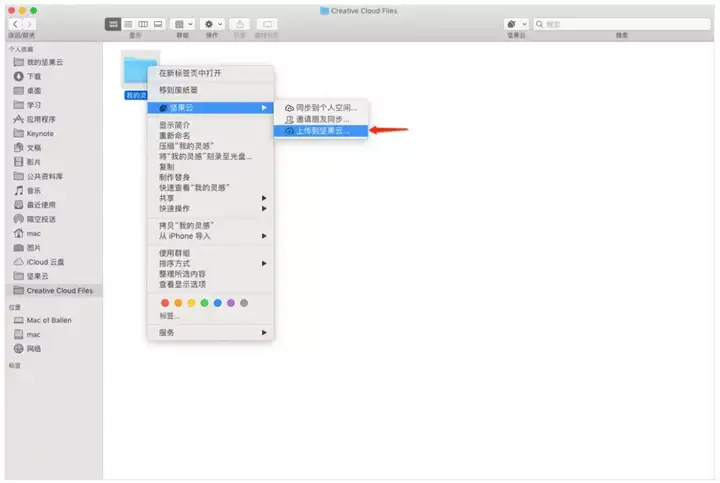
Task: Go forward with the right chevron button
Action: tap(29, 24)
